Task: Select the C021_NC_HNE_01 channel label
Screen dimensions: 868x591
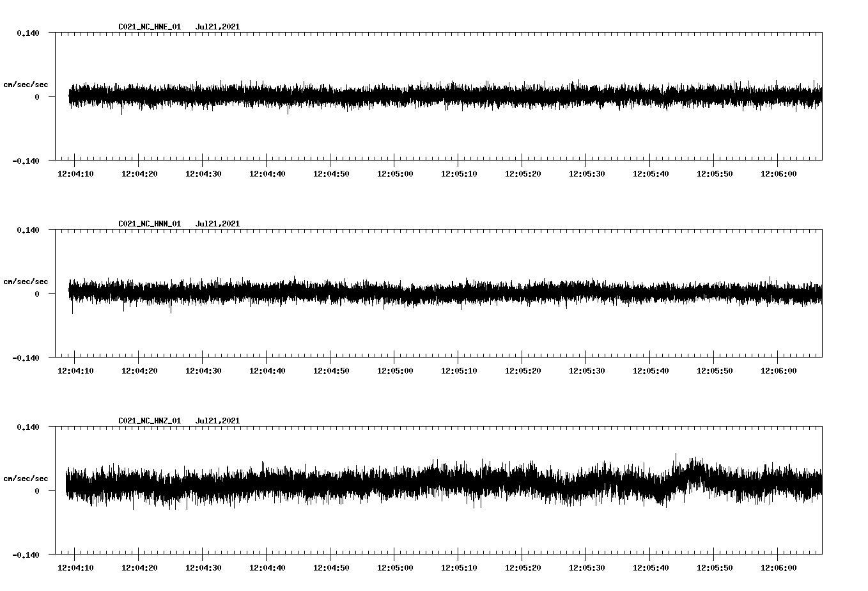Action: click(149, 27)
